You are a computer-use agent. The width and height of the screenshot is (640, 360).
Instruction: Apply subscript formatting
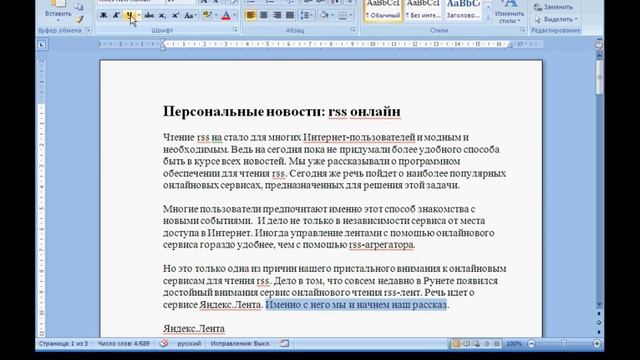[x=162, y=16]
